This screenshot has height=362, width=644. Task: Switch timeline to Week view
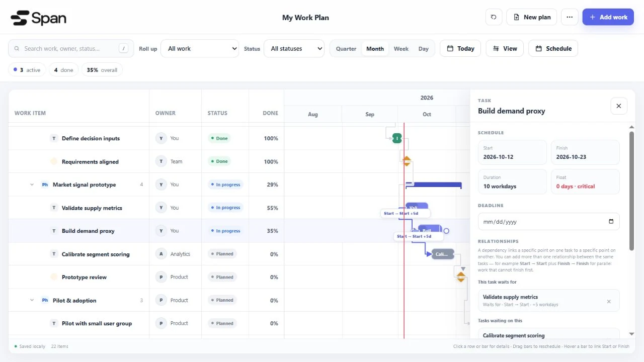[x=401, y=49]
